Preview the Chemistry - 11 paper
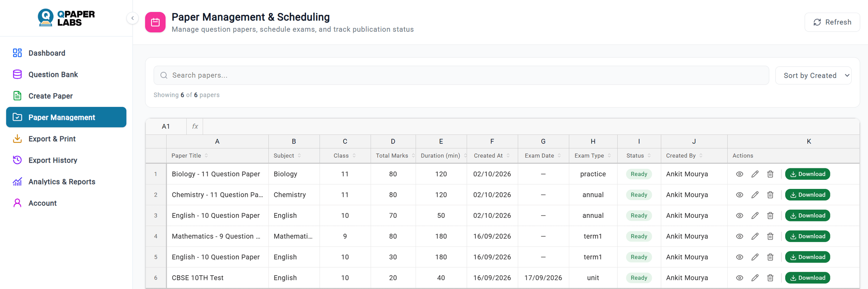Image resolution: width=868 pixels, height=289 pixels. click(740, 195)
